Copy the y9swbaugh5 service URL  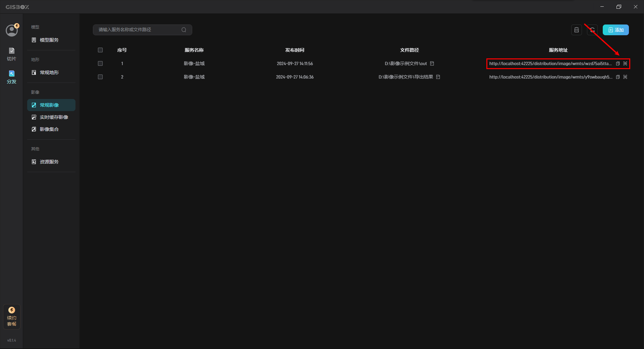point(618,77)
